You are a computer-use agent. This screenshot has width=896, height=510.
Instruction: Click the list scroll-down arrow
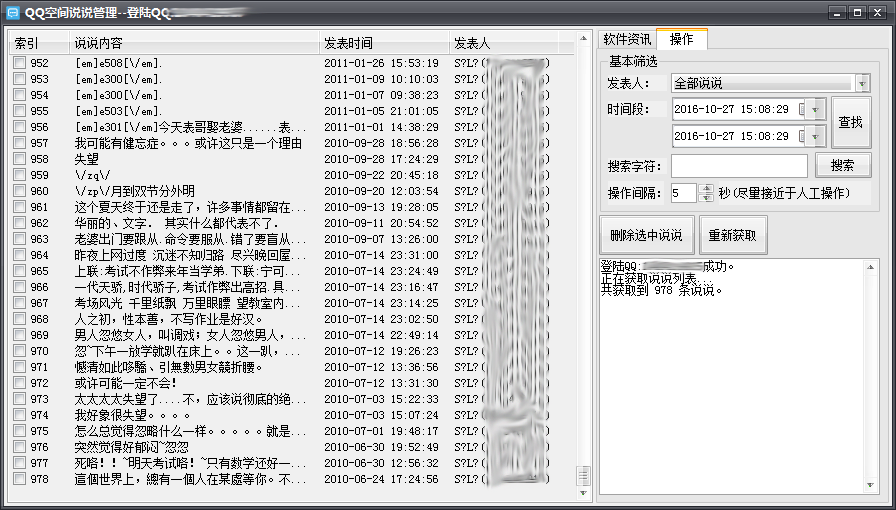pos(583,492)
